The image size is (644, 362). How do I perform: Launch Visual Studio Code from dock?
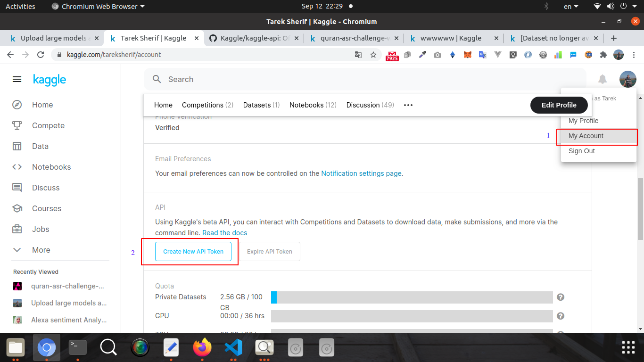233,348
